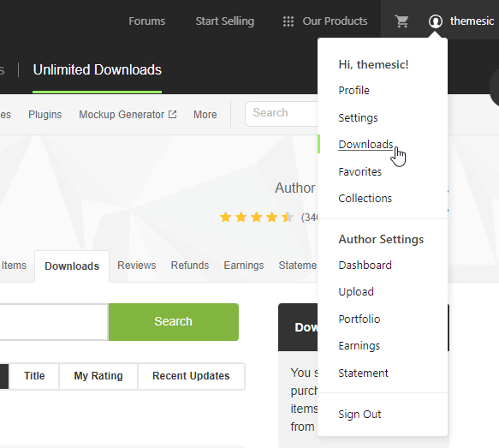Select Upload in Author Settings

pyautogui.click(x=356, y=292)
